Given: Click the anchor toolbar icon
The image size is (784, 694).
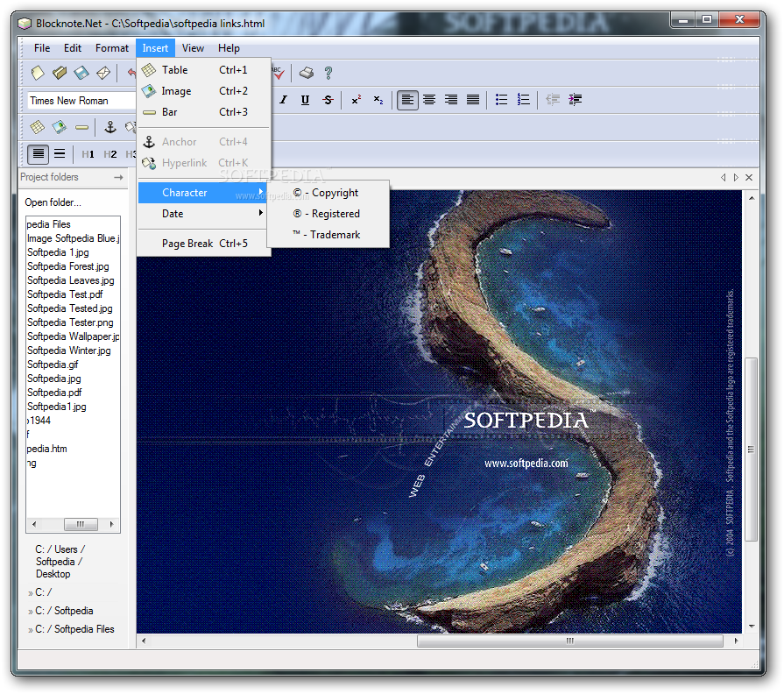Looking at the screenshot, I should [110, 127].
